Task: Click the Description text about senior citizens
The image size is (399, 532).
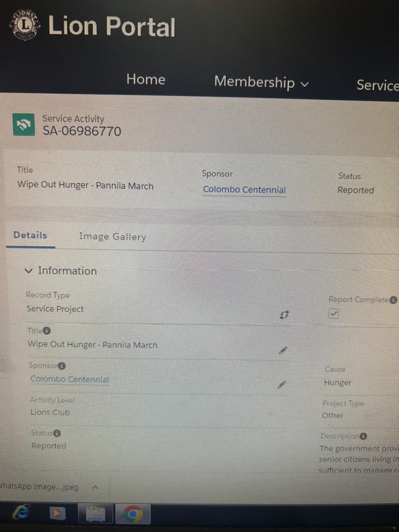Action: 359,460
